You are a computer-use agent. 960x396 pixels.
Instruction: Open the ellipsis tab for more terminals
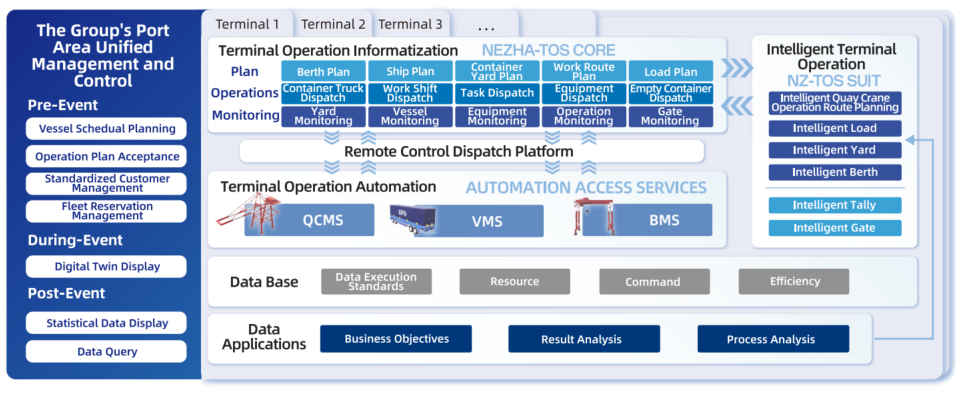[x=486, y=25]
